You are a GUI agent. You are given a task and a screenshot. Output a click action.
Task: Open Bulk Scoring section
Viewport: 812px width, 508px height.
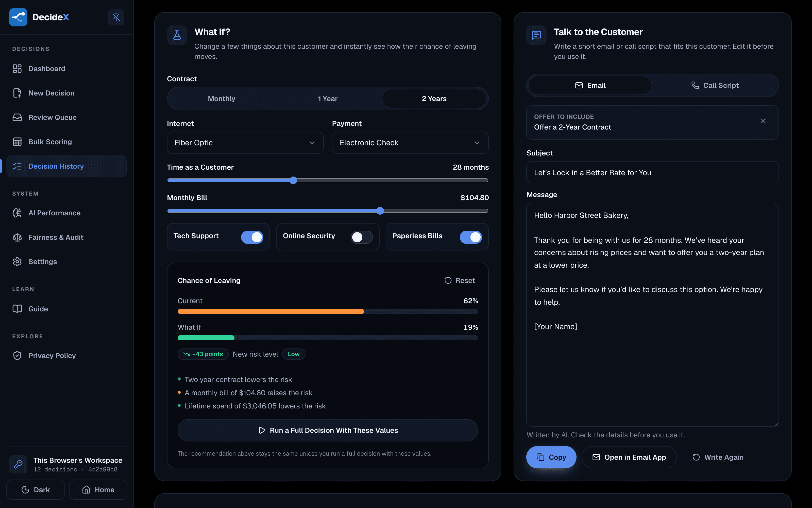(x=66, y=142)
